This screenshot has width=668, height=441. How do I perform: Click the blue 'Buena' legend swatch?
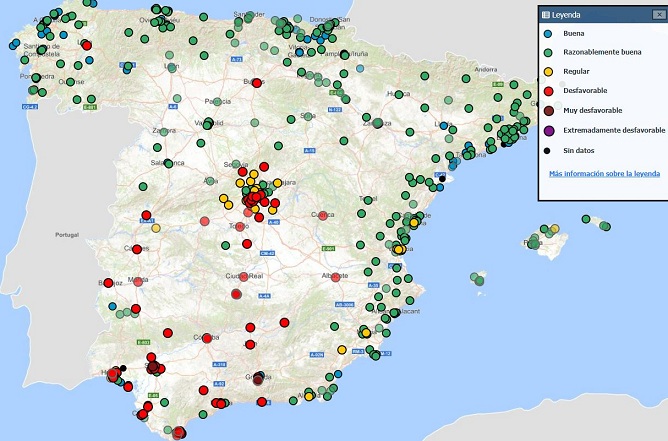tap(550, 35)
